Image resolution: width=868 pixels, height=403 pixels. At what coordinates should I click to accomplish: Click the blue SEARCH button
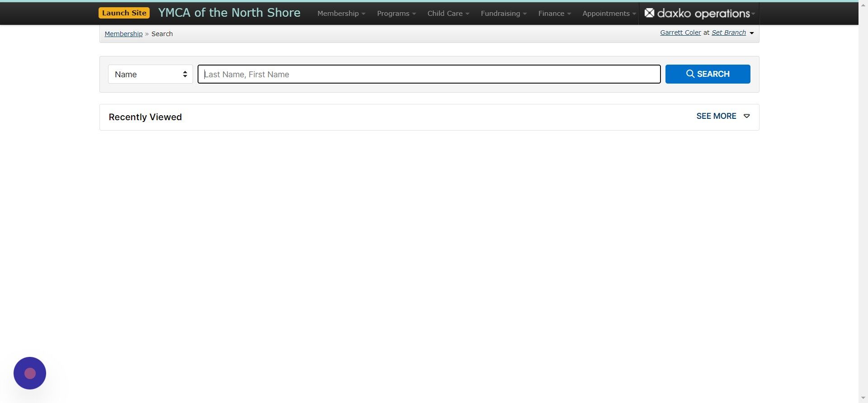coord(708,74)
